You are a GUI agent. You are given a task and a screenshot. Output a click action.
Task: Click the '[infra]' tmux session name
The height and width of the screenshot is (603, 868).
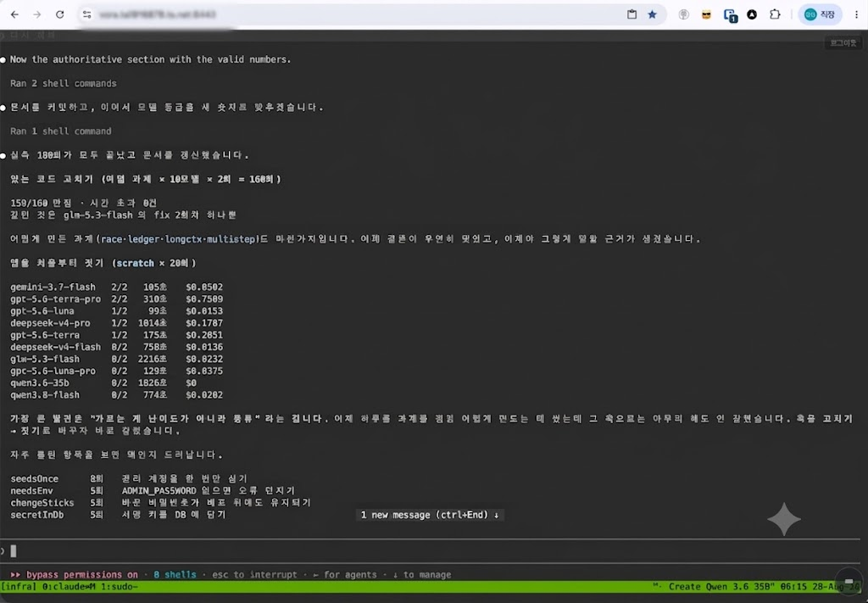click(19, 586)
